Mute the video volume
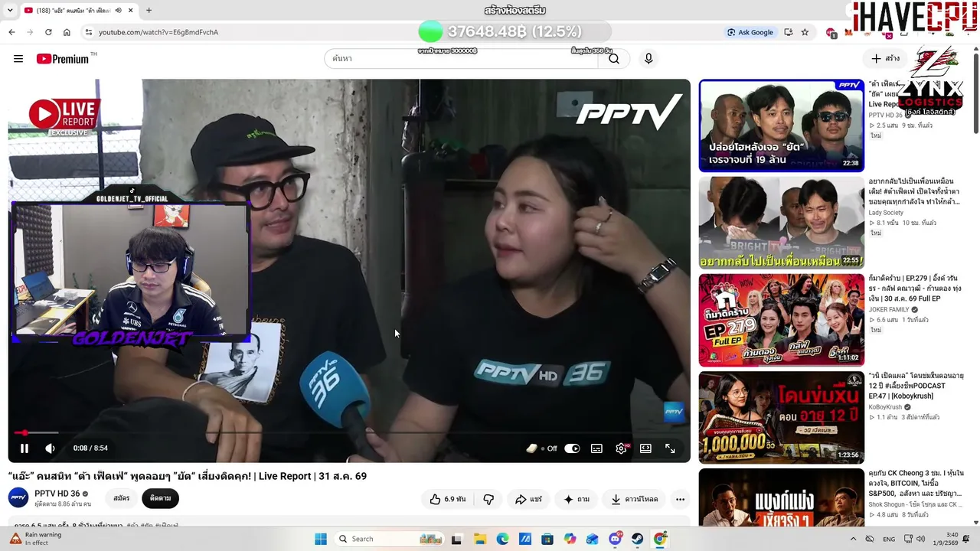Viewport: 980px width, 551px height. (50, 448)
